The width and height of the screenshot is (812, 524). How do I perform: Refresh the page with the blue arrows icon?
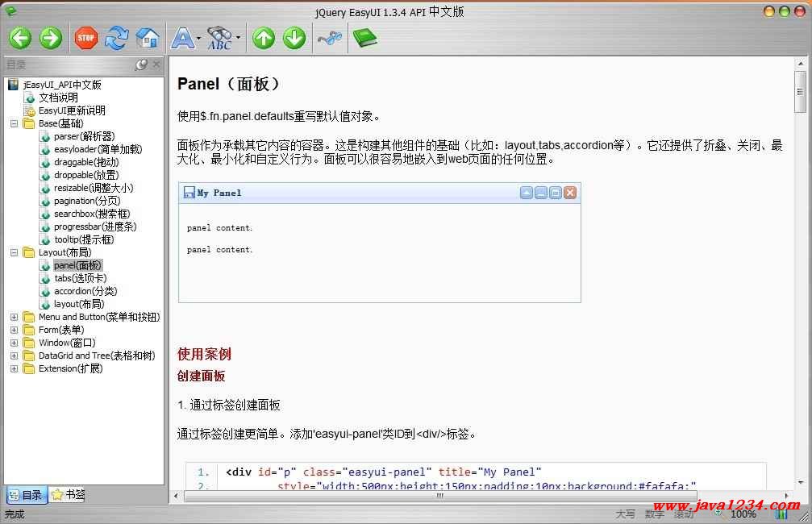(116, 39)
